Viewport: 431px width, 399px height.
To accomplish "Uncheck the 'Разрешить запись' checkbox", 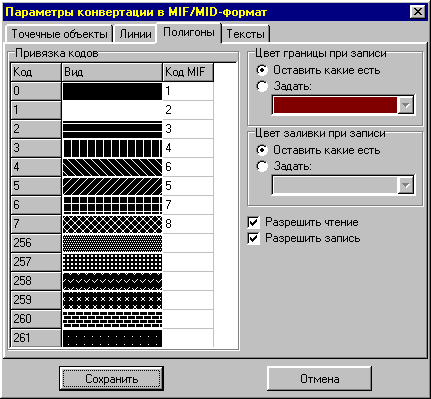I will pos(254,238).
